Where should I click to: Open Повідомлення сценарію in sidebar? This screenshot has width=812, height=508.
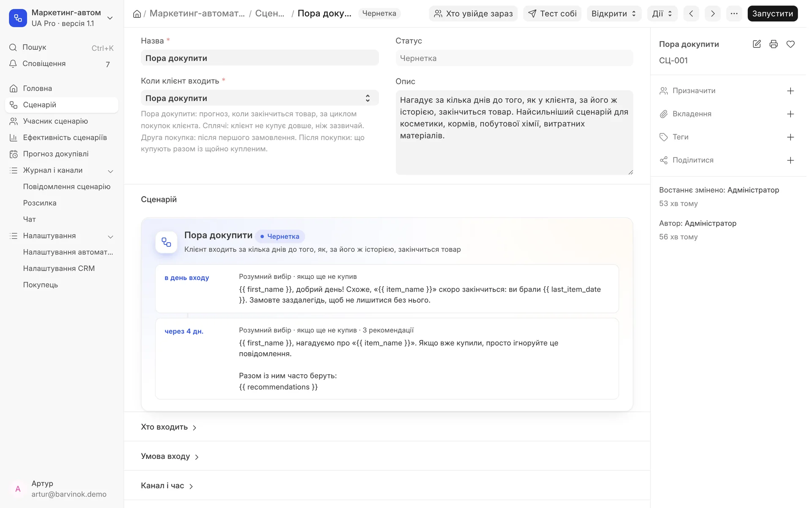67,187
